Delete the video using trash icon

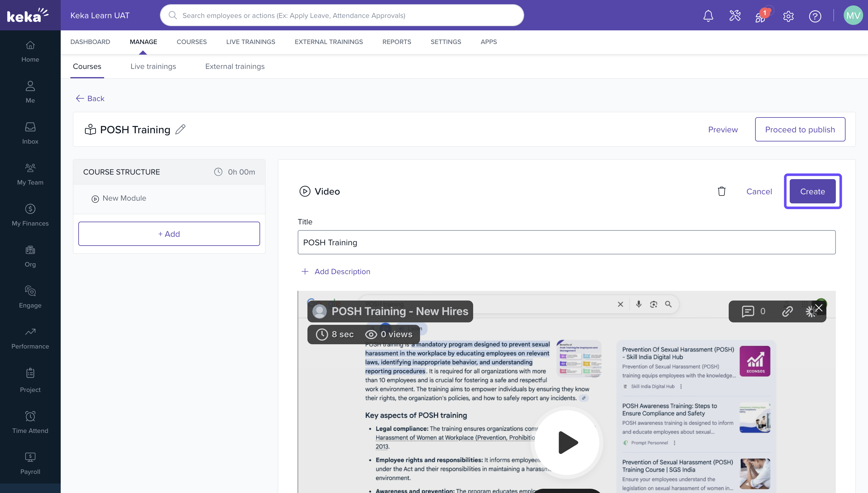(x=721, y=191)
